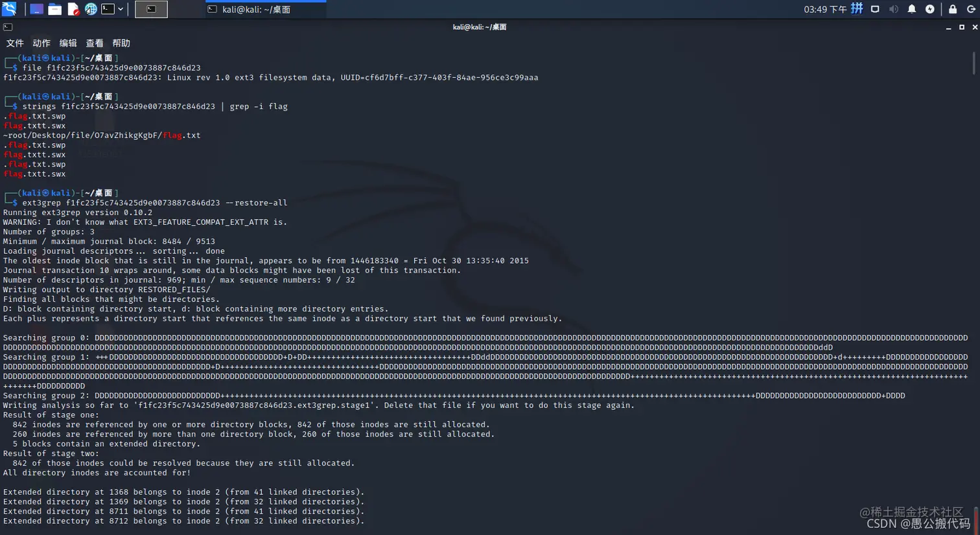
Task: Click 'Result of stage one:' line
Action: [51, 415]
